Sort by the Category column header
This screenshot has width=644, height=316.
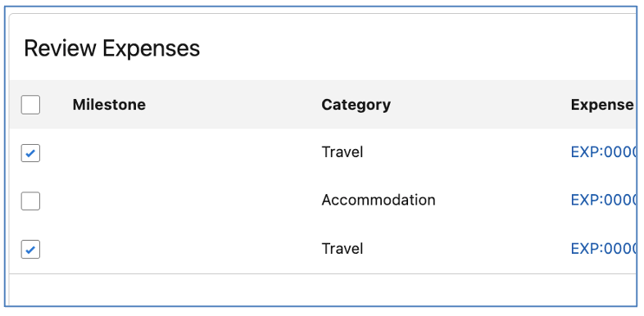pyautogui.click(x=356, y=105)
